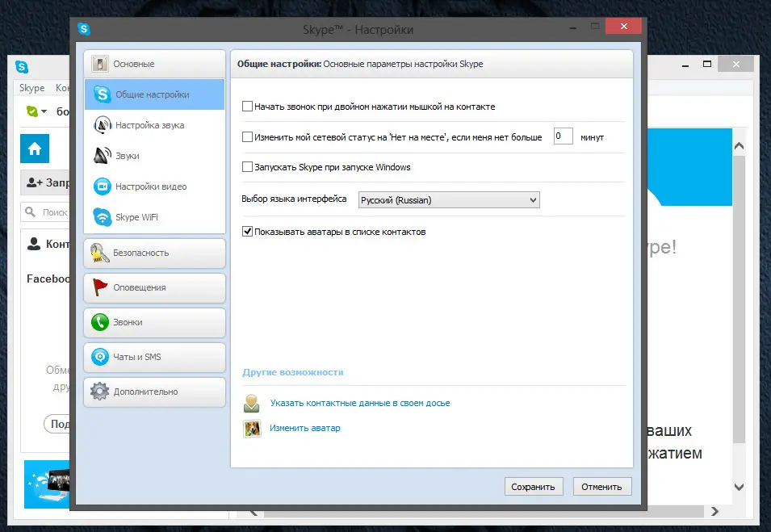Click the add contact icon in main window
The image size is (771, 532).
point(35,183)
